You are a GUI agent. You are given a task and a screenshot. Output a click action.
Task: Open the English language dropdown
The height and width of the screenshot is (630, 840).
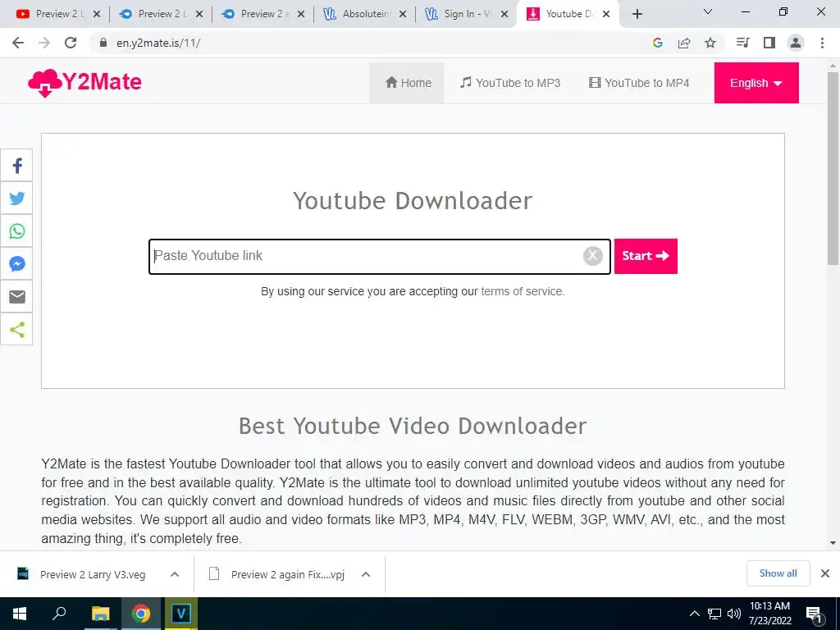pos(756,83)
